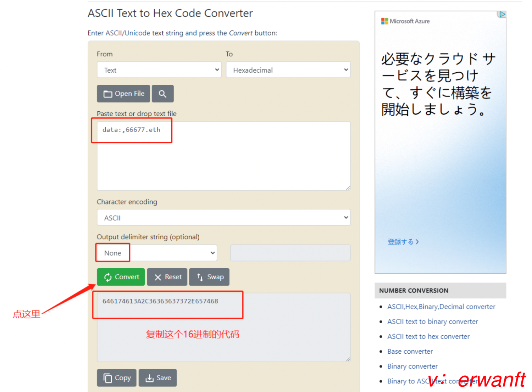Open the To format dropdown showing Hexadecimal
Screen dimensions: 532x392
(288, 70)
